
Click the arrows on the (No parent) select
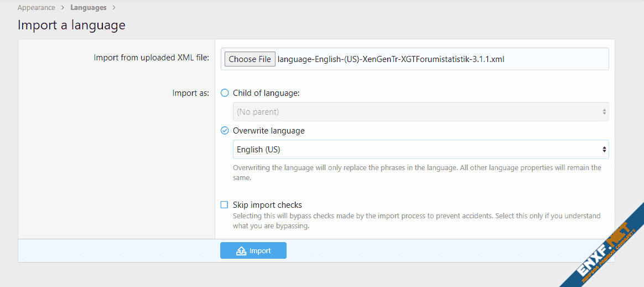point(604,112)
